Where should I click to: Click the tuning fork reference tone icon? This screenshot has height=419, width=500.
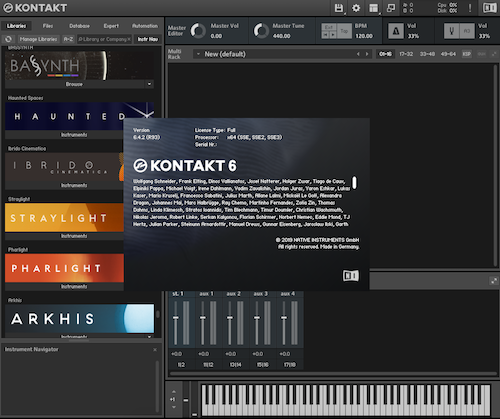coord(452,31)
